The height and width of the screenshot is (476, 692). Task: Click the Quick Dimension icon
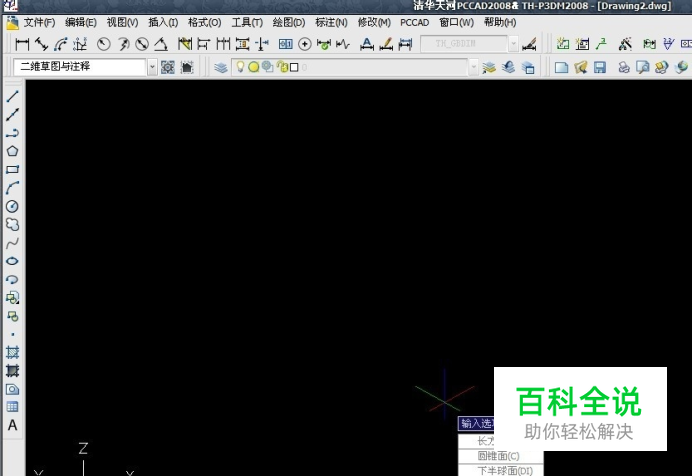[184, 44]
